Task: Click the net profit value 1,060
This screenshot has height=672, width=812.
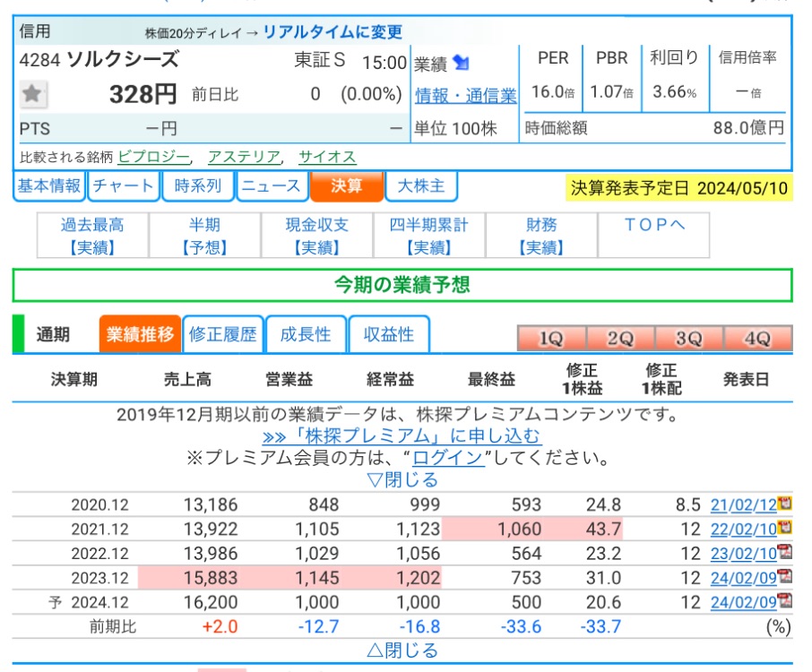Action: coord(520,530)
